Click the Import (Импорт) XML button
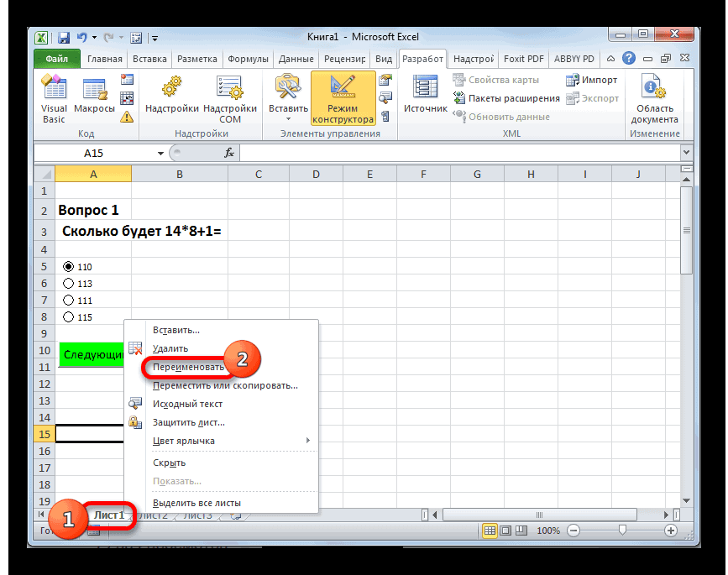Screen dimensions: 728x575 click(x=591, y=80)
